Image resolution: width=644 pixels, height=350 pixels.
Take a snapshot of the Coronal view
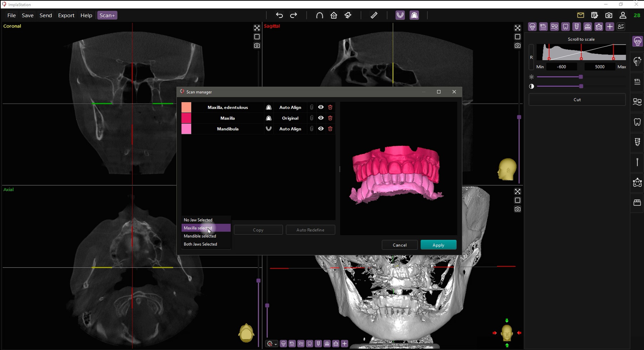click(257, 45)
